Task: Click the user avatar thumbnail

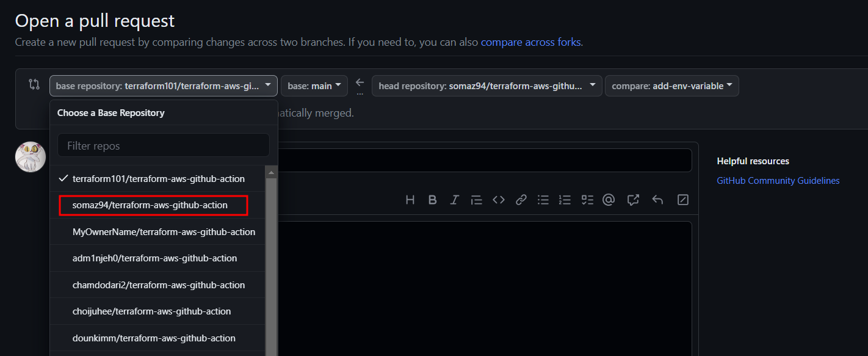Action: (31, 157)
